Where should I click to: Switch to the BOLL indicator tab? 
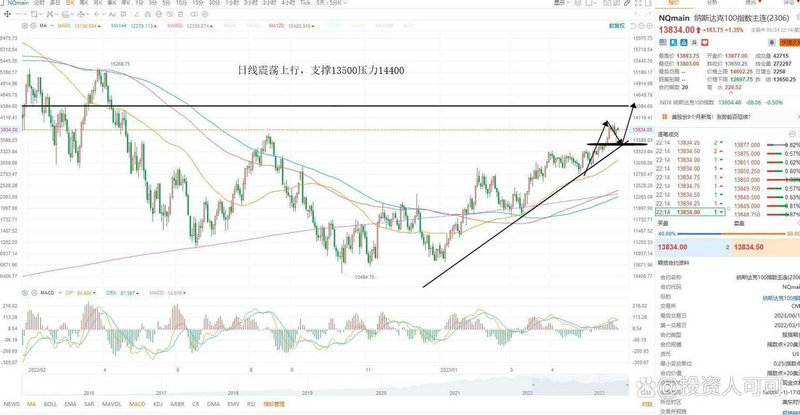click(x=50, y=405)
